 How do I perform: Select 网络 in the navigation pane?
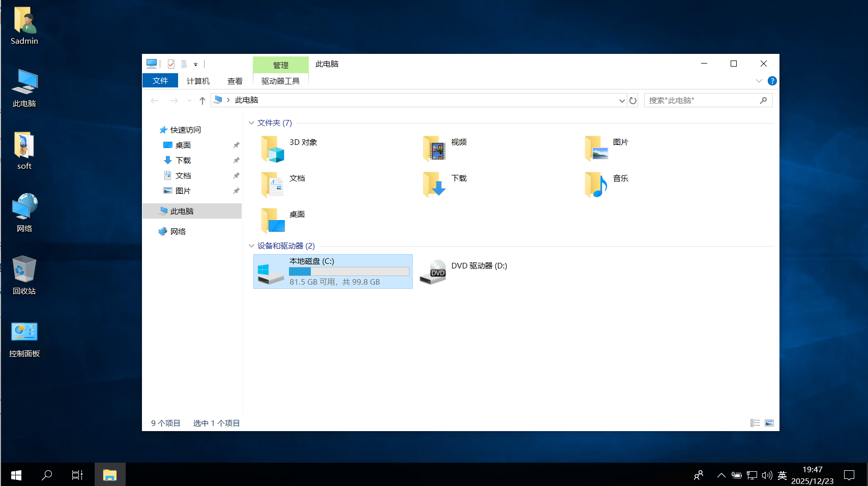(x=178, y=231)
